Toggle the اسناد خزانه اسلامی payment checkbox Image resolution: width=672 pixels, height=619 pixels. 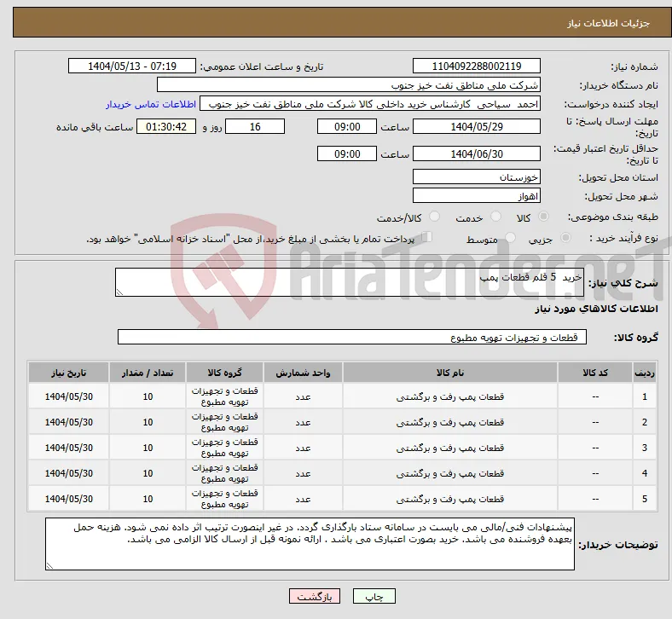point(427,237)
